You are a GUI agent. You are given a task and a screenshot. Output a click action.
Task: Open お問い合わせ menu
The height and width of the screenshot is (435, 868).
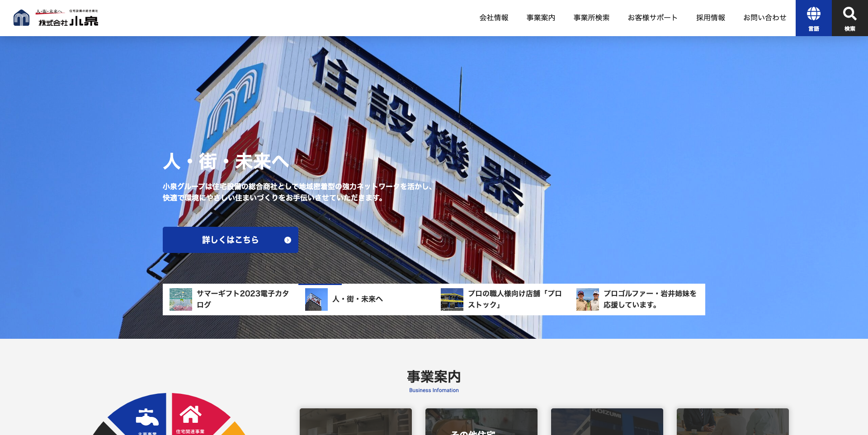[x=764, y=18]
